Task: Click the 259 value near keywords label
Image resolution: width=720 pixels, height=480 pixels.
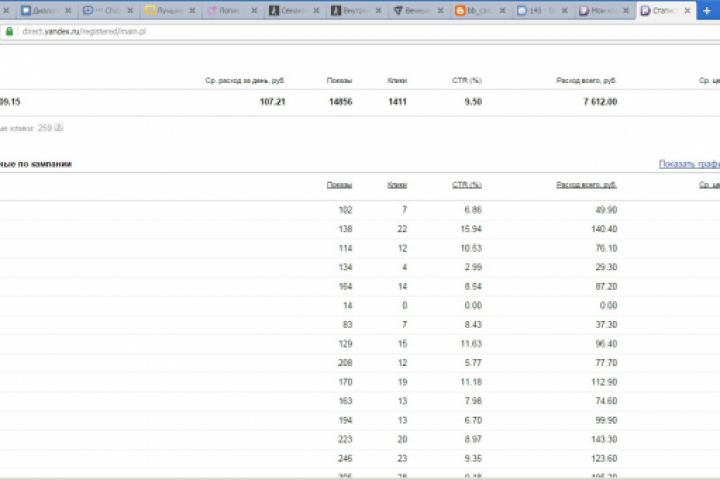Action: (45, 128)
